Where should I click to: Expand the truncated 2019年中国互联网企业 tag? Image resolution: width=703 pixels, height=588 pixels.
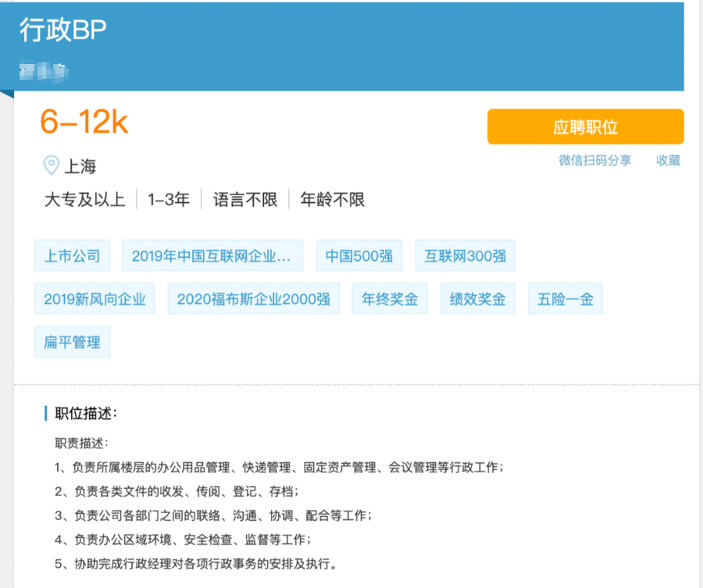coord(212,255)
